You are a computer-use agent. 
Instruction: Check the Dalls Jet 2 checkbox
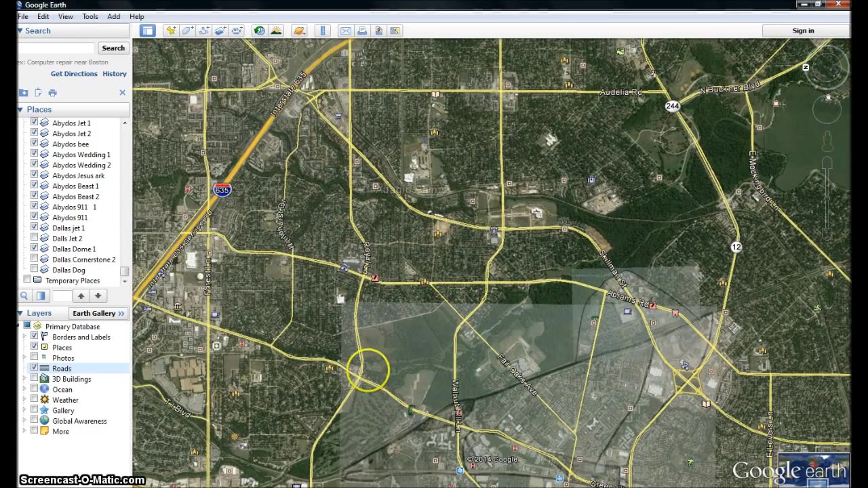pos(34,238)
